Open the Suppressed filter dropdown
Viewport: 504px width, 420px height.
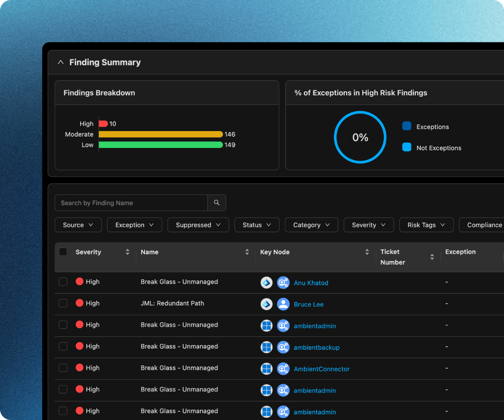pos(198,225)
